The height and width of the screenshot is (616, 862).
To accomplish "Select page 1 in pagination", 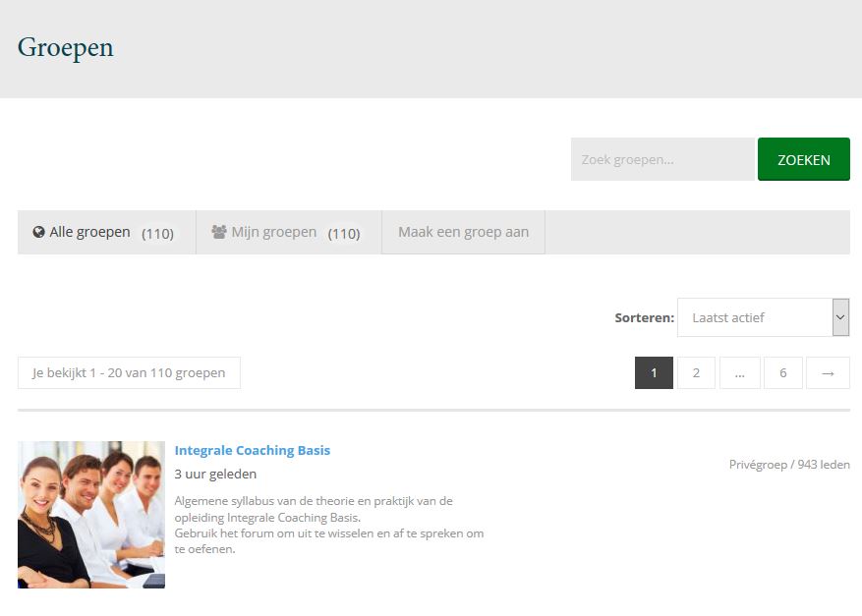I will (654, 373).
